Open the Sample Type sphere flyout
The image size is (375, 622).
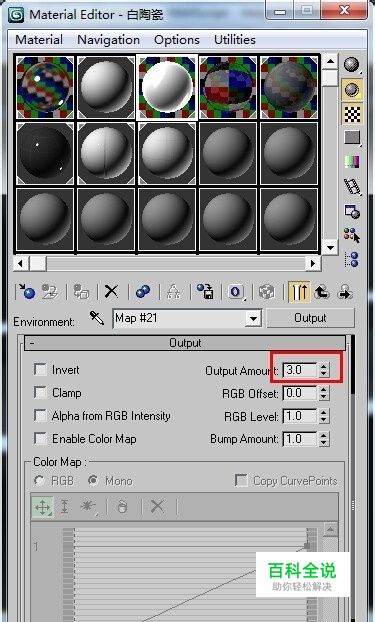pyautogui.click(x=352, y=65)
